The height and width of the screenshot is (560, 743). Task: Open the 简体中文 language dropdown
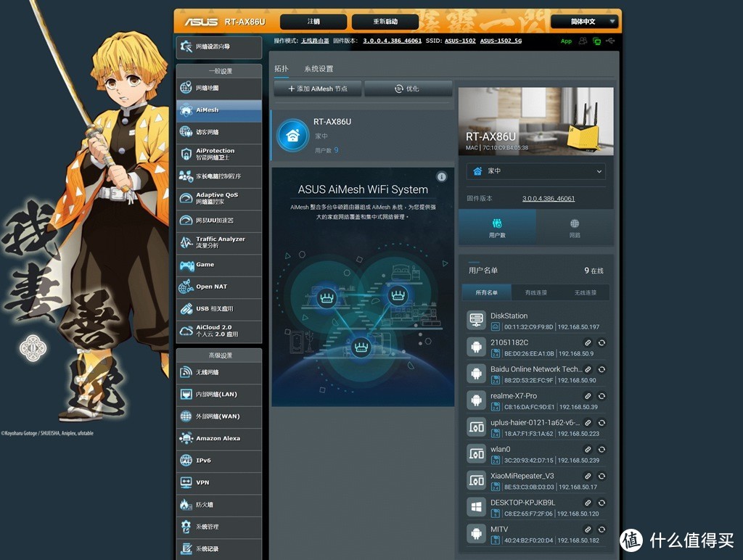tap(586, 21)
